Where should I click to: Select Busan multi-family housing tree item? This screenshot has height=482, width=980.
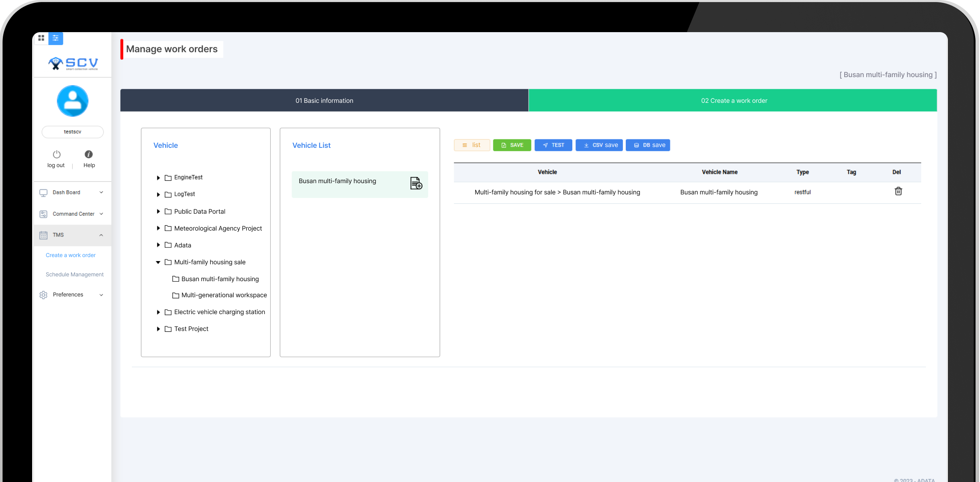point(220,279)
